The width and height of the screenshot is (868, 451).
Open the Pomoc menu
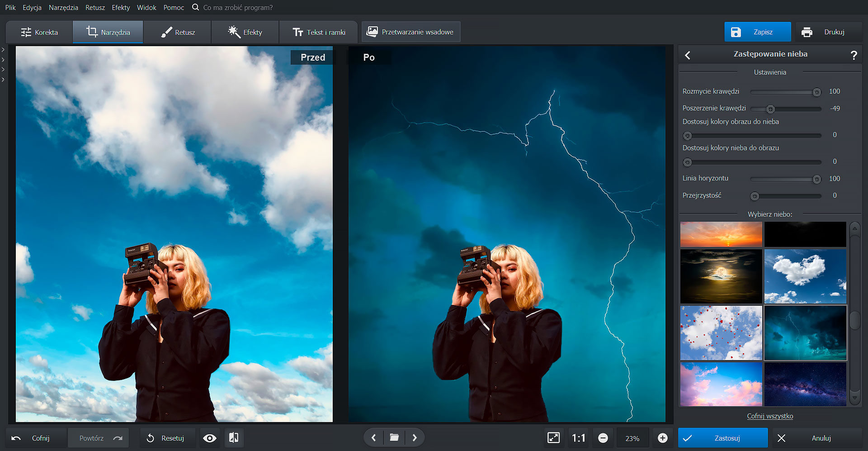pyautogui.click(x=174, y=7)
